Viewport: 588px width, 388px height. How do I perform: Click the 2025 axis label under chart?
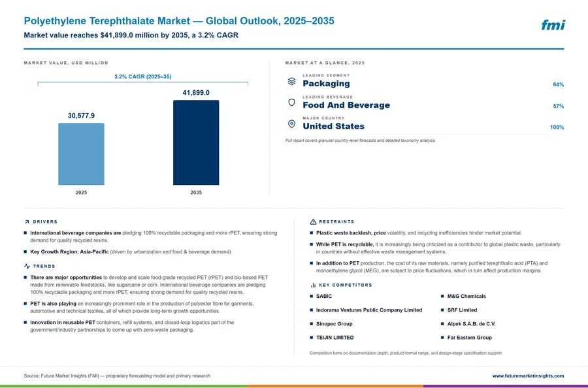81,192
